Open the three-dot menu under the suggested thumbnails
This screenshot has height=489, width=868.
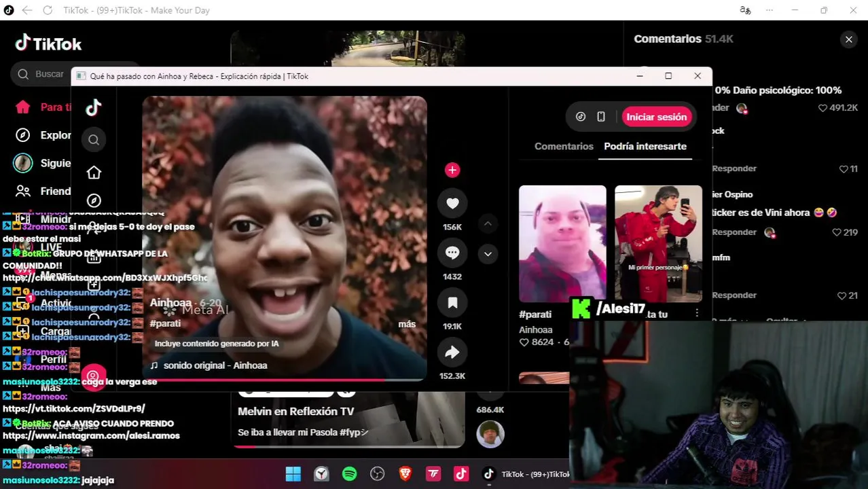point(697,313)
